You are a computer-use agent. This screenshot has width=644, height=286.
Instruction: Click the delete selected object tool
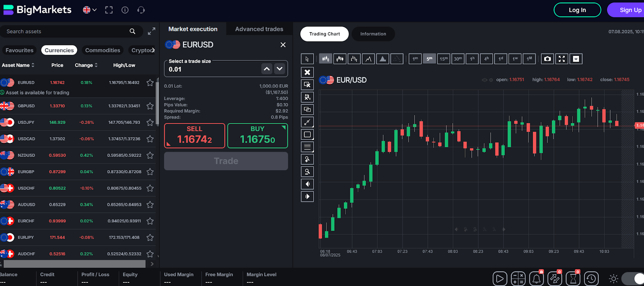pos(307,84)
